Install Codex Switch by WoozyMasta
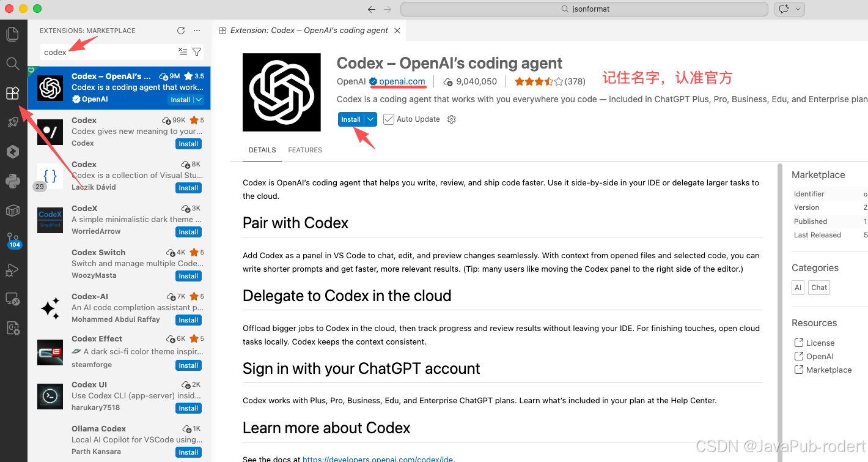Image resolution: width=868 pixels, height=462 pixels. [188, 276]
